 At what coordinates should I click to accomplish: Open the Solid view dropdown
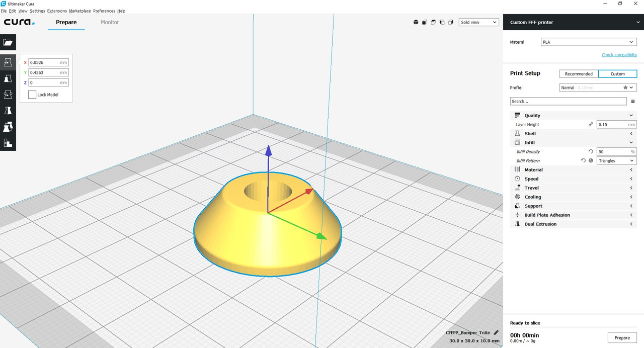tap(479, 22)
